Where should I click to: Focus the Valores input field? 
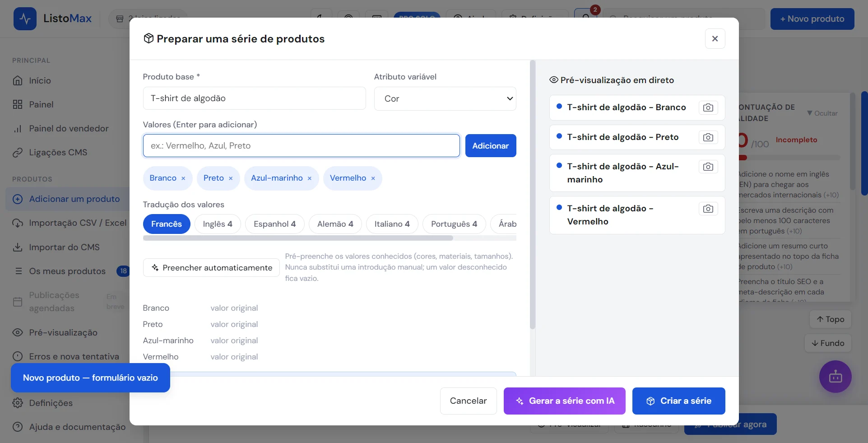click(301, 146)
